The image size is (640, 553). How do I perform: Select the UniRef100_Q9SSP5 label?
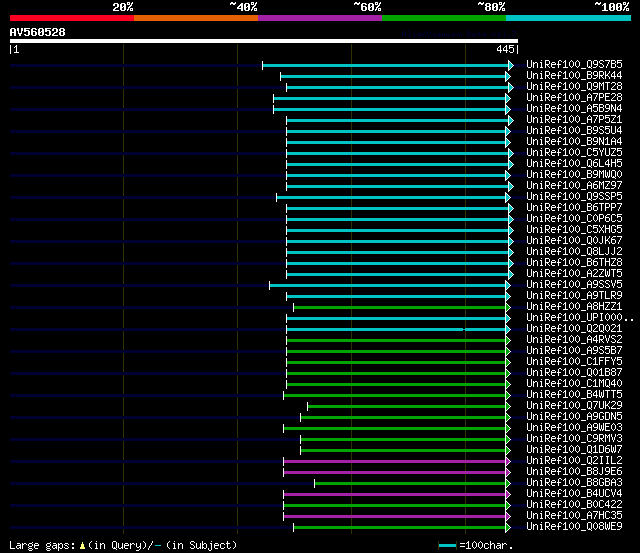click(x=574, y=197)
